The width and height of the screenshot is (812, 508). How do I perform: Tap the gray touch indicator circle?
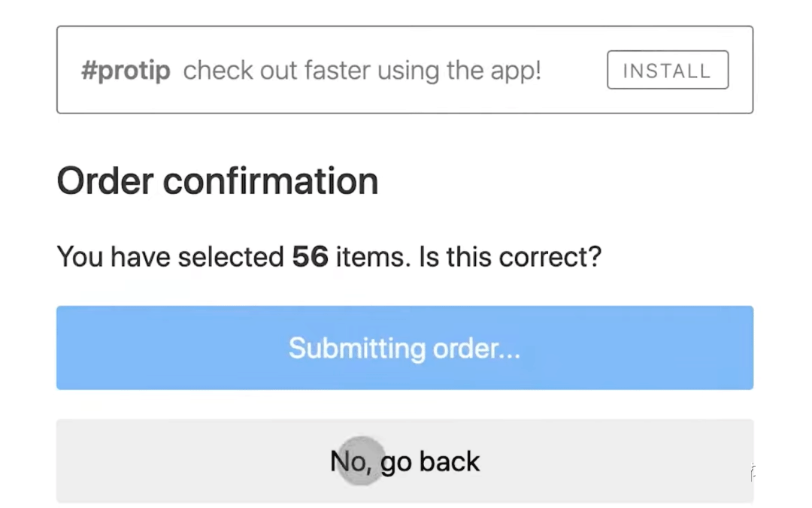point(362,461)
